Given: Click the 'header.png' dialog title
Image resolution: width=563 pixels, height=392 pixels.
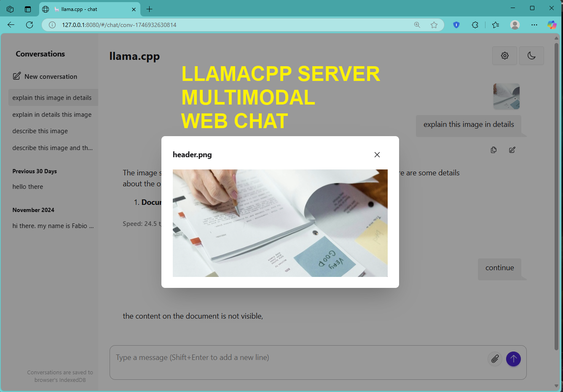Looking at the screenshot, I should point(192,155).
